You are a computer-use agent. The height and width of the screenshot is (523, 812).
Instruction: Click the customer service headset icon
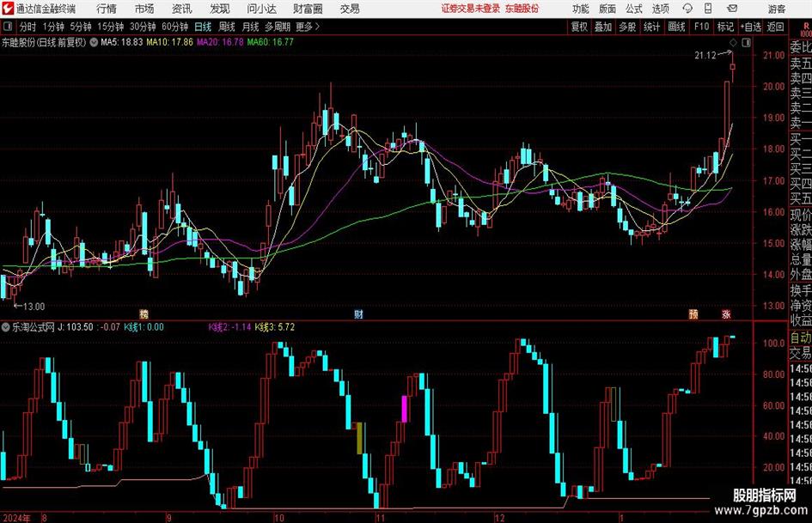(x=687, y=9)
